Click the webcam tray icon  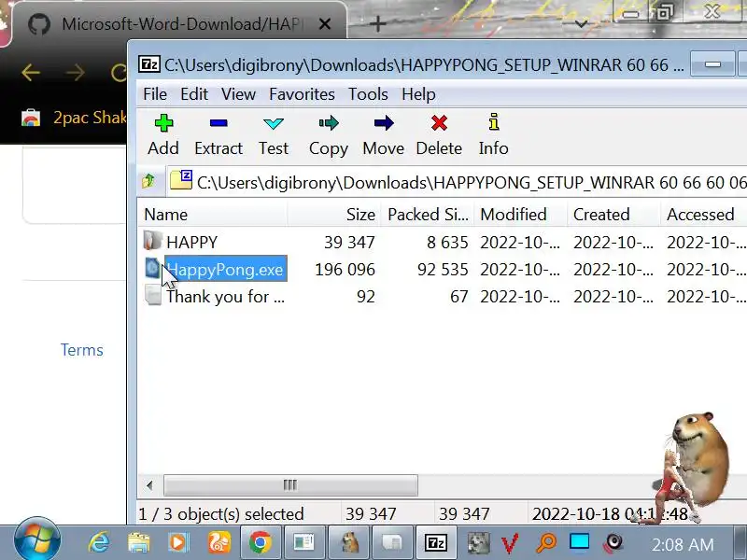tap(613, 542)
